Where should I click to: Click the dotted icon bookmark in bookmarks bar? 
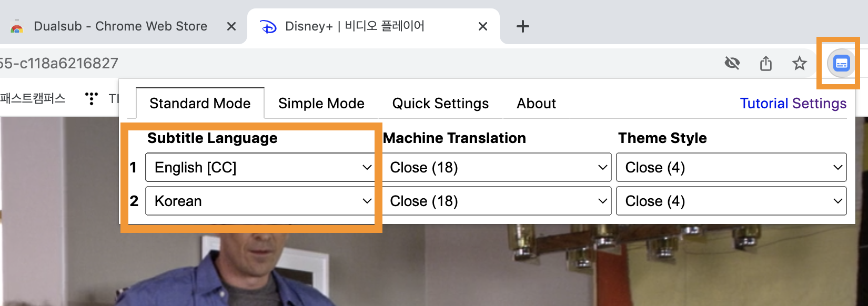point(92,98)
